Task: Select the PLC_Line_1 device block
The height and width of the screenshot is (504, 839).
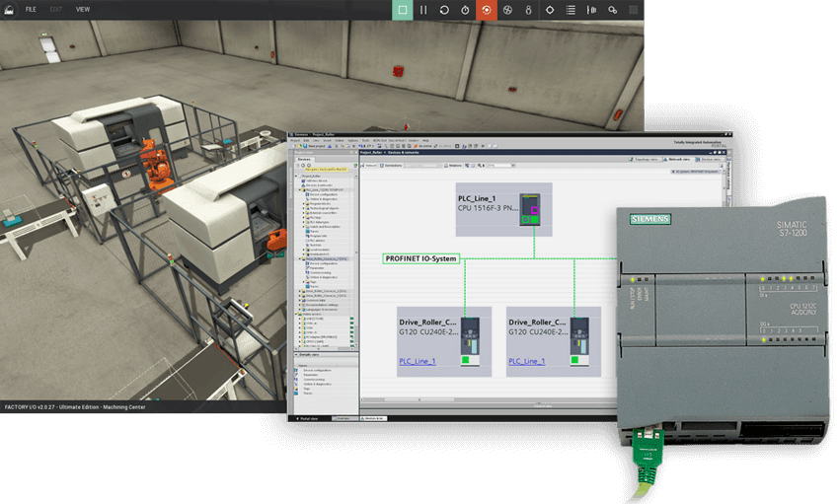Action: tap(503, 209)
